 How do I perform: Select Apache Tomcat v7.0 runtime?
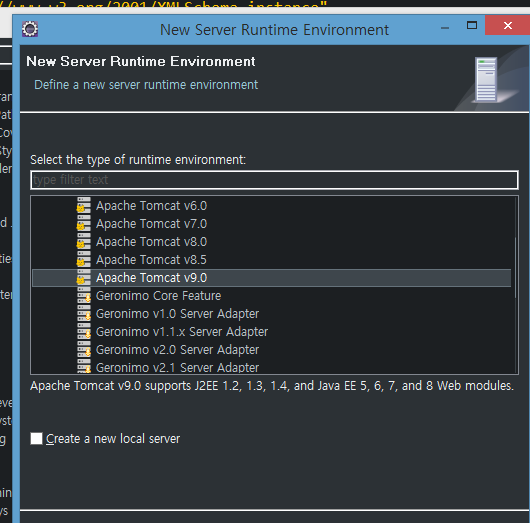tap(151, 223)
